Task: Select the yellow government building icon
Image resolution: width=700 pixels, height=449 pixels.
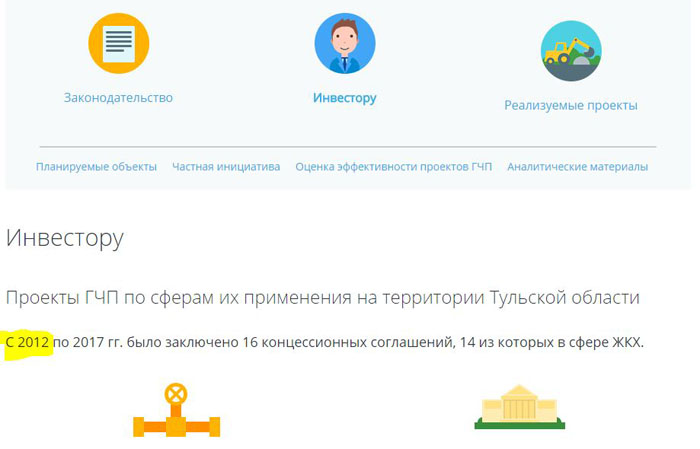Action: (518, 408)
